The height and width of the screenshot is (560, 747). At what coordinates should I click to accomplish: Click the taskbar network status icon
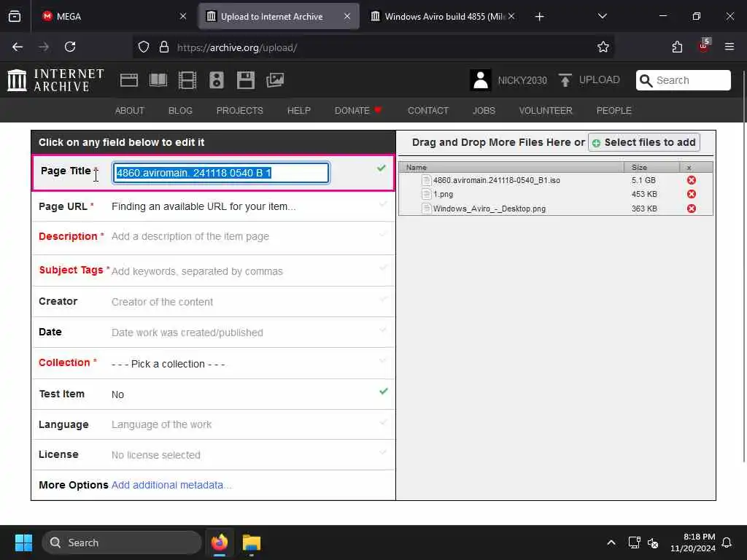(634, 542)
